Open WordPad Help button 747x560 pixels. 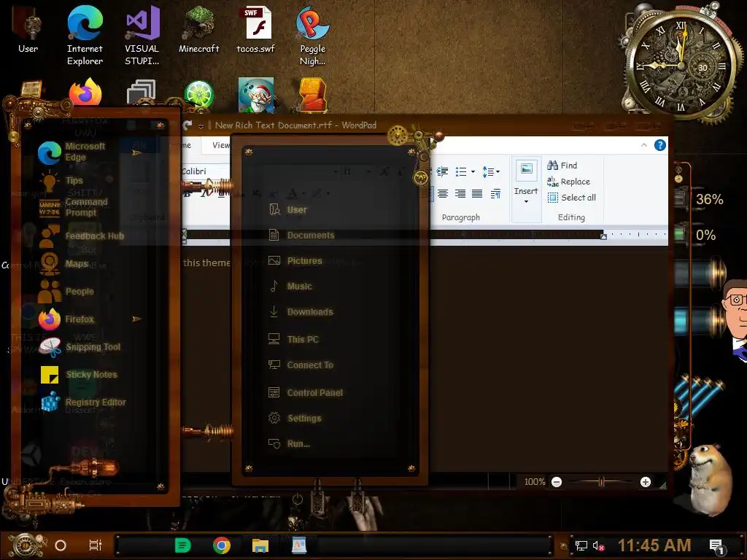659,145
